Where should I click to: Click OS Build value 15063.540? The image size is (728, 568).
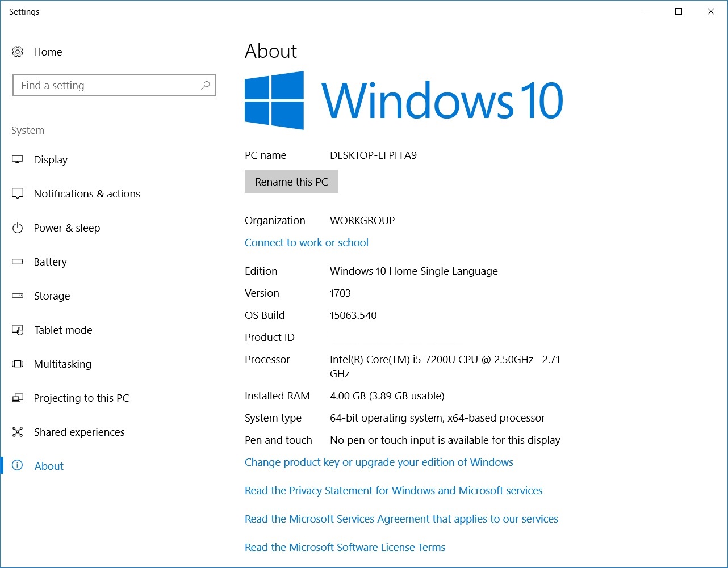[x=353, y=315]
